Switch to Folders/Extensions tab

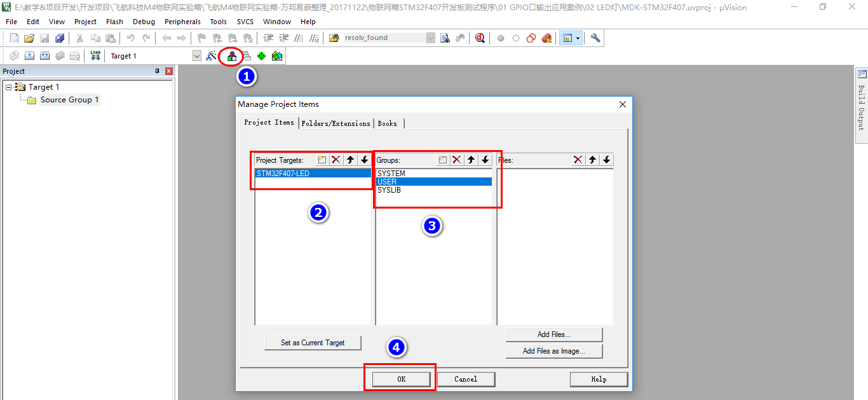(x=336, y=123)
